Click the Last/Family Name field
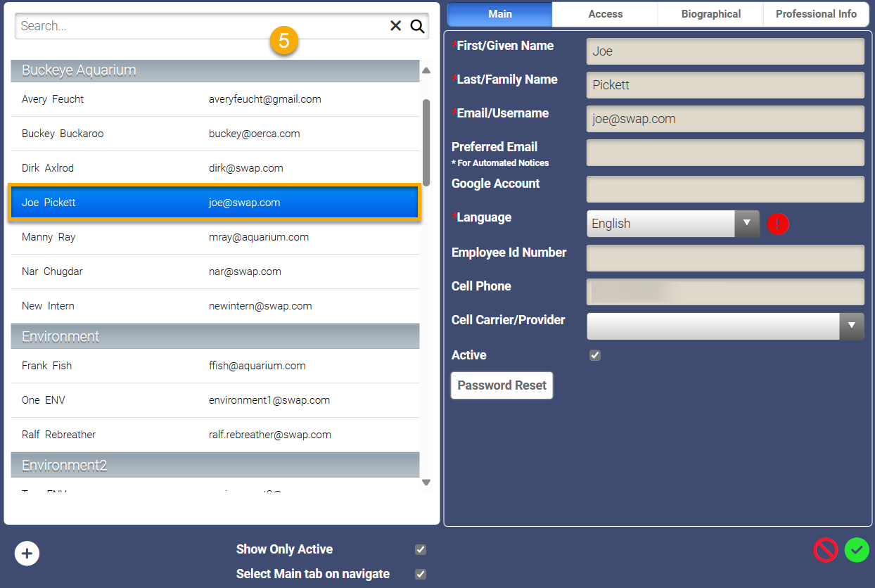This screenshot has height=588, width=875. [725, 85]
